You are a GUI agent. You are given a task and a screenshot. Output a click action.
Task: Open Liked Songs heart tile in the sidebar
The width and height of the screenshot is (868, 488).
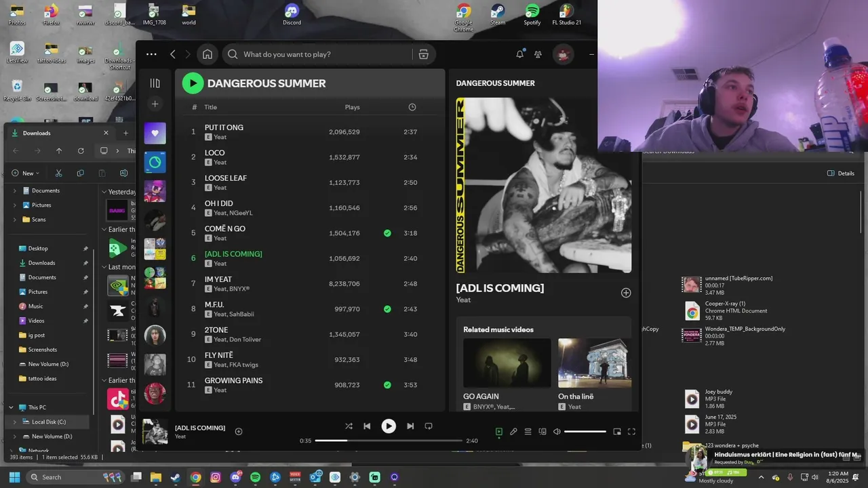point(155,133)
